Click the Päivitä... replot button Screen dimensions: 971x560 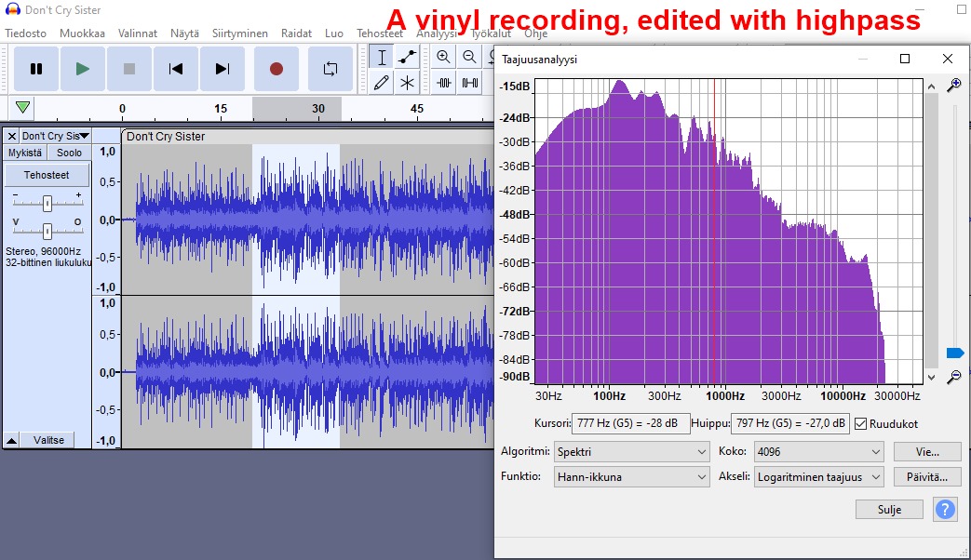point(927,477)
